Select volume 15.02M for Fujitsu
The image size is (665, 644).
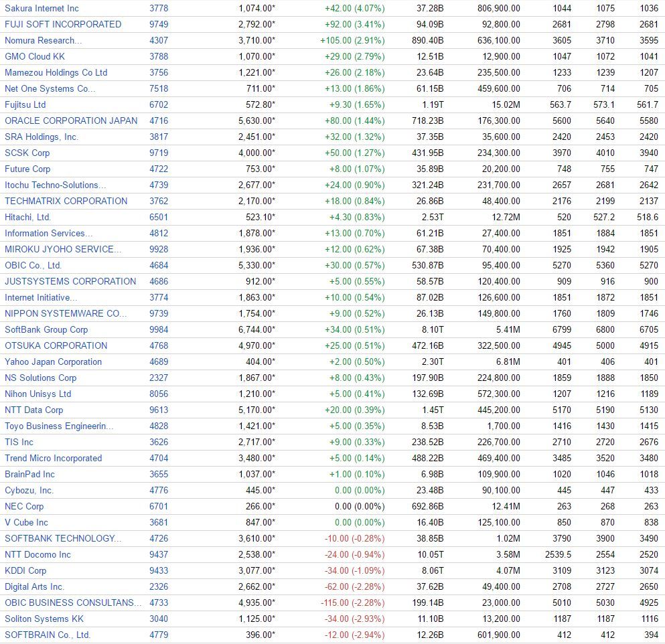click(x=506, y=104)
